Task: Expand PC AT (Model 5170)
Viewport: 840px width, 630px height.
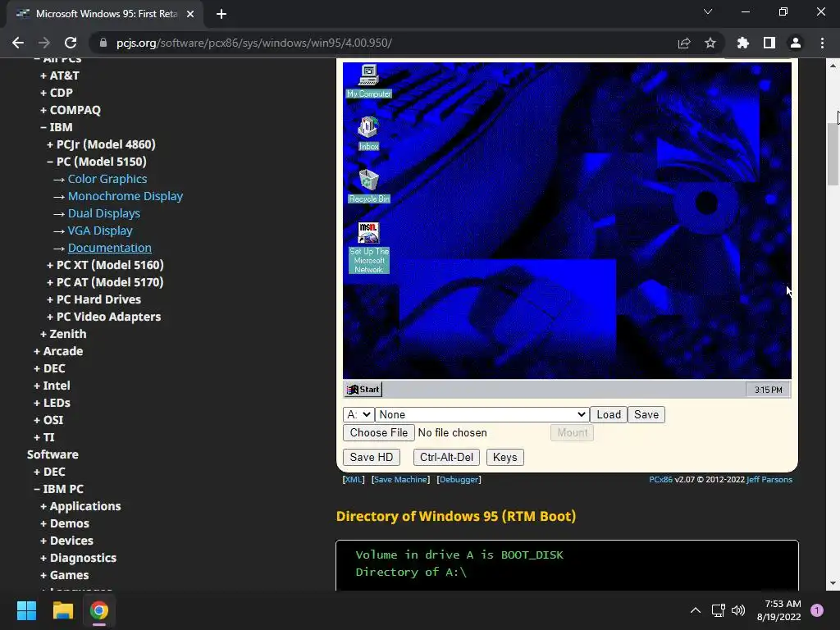Action: [105, 282]
